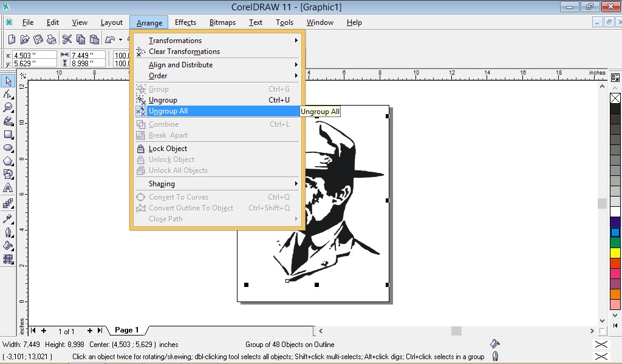
Task: Select the Outline pen tool
Action: coord(8,232)
